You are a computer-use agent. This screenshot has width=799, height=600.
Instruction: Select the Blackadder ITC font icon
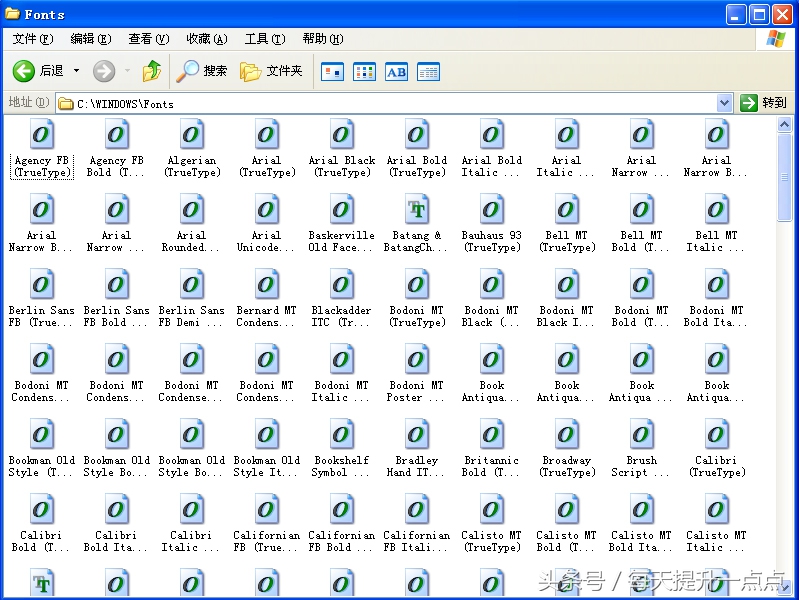[x=341, y=287]
